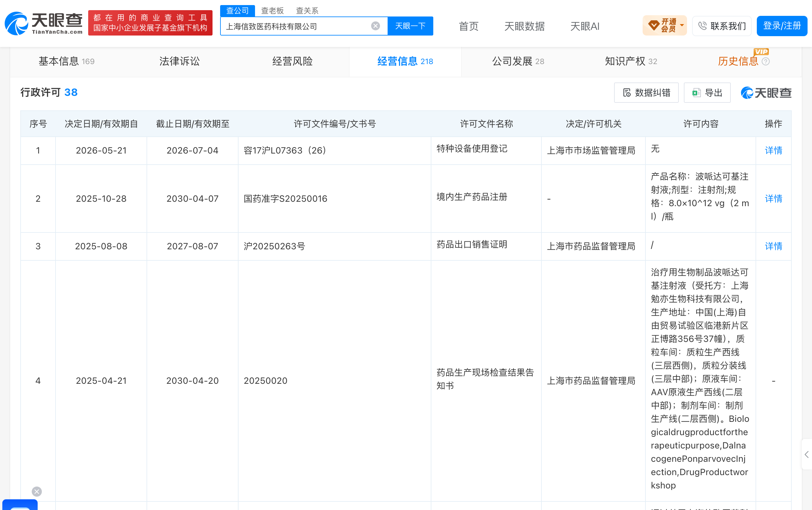Image resolution: width=812 pixels, height=510 pixels.
Task: Select the 历史信息 VIP tab
Action: 738,61
